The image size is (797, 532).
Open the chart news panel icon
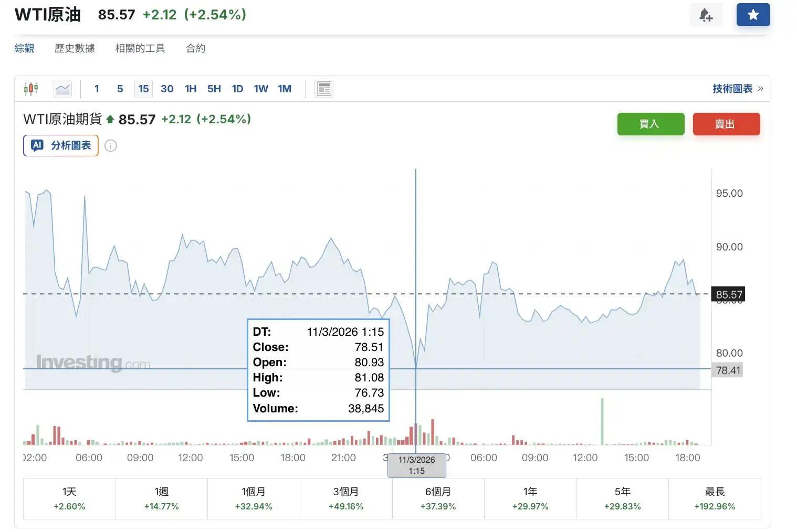coord(323,88)
